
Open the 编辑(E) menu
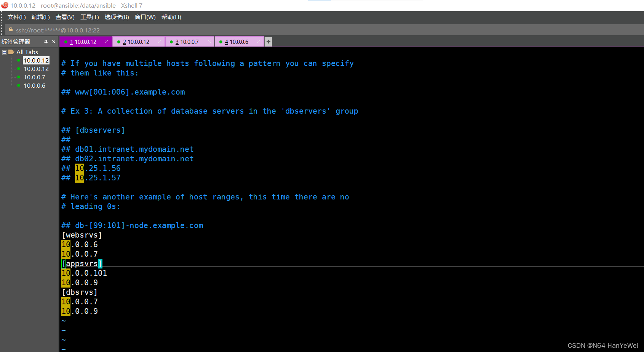[x=41, y=17]
